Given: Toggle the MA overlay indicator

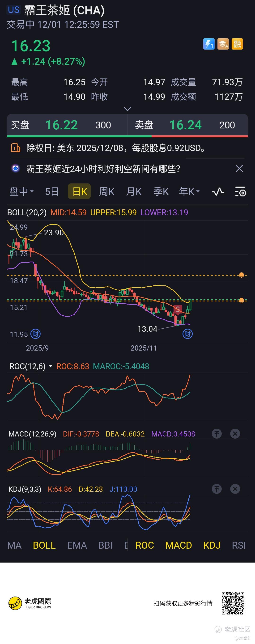Looking at the screenshot, I should tap(14, 545).
